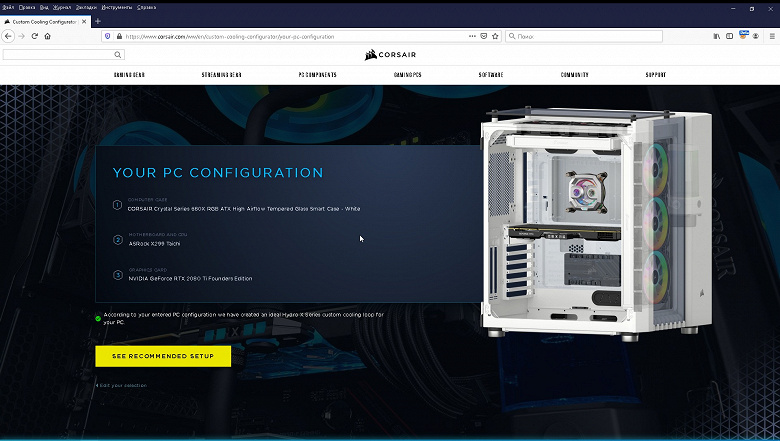Open the Gaming PCs navigation menu
Image resolution: width=780 pixels, height=441 pixels.
click(407, 75)
